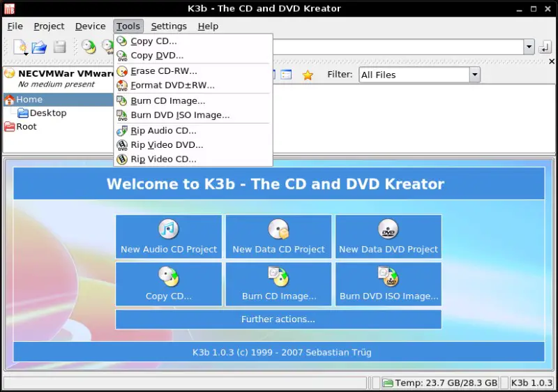This screenshot has height=392, width=558.
Task: Expand the location bar dropdown arrow
Action: (x=529, y=47)
